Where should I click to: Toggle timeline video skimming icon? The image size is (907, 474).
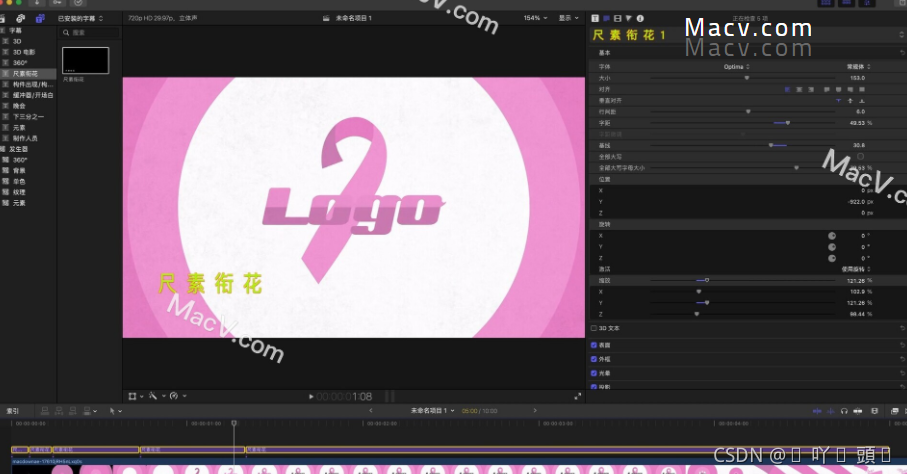point(817,411)
